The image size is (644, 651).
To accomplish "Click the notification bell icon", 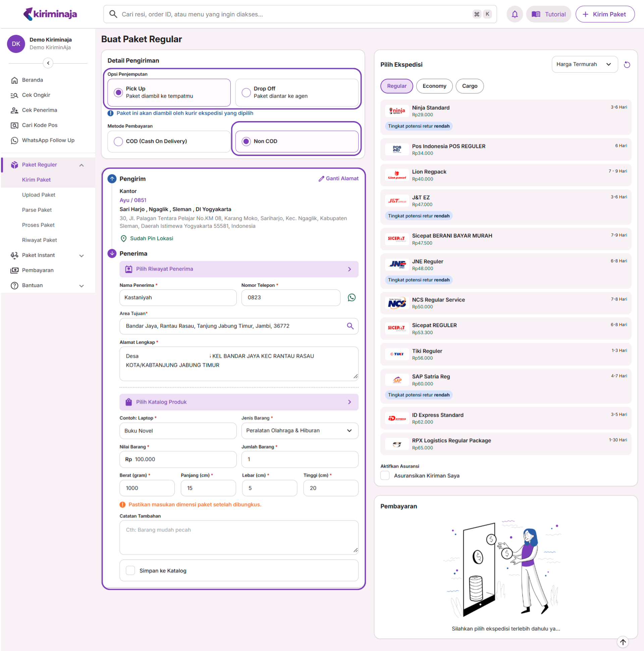I will point(515,14).
